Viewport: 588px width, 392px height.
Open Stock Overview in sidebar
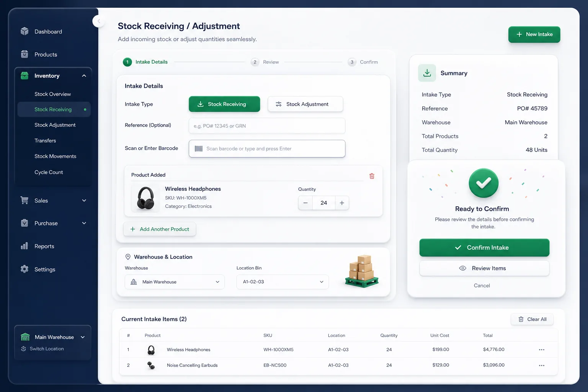point(52,94)
